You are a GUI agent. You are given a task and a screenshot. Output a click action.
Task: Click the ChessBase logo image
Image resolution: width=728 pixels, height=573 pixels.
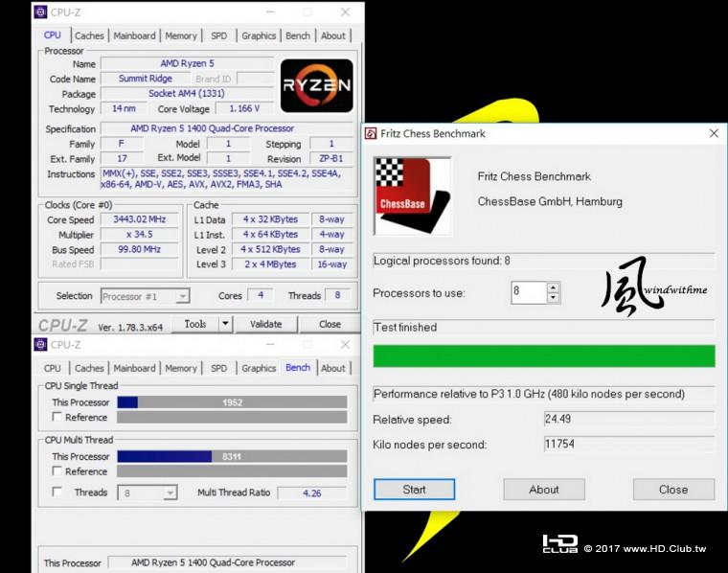[x=412, y=196]
